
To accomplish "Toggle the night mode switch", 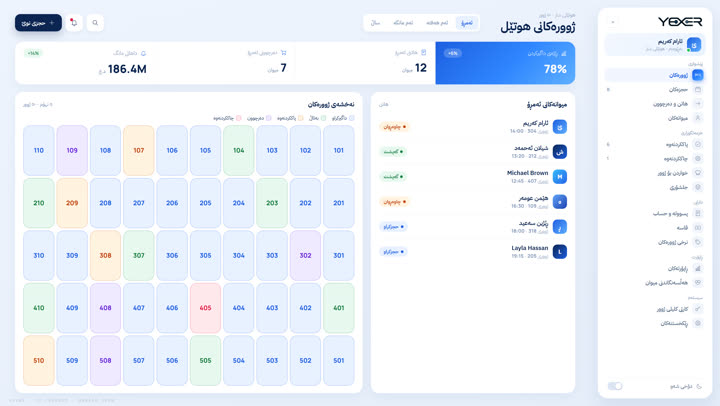I will click(614, 386).
